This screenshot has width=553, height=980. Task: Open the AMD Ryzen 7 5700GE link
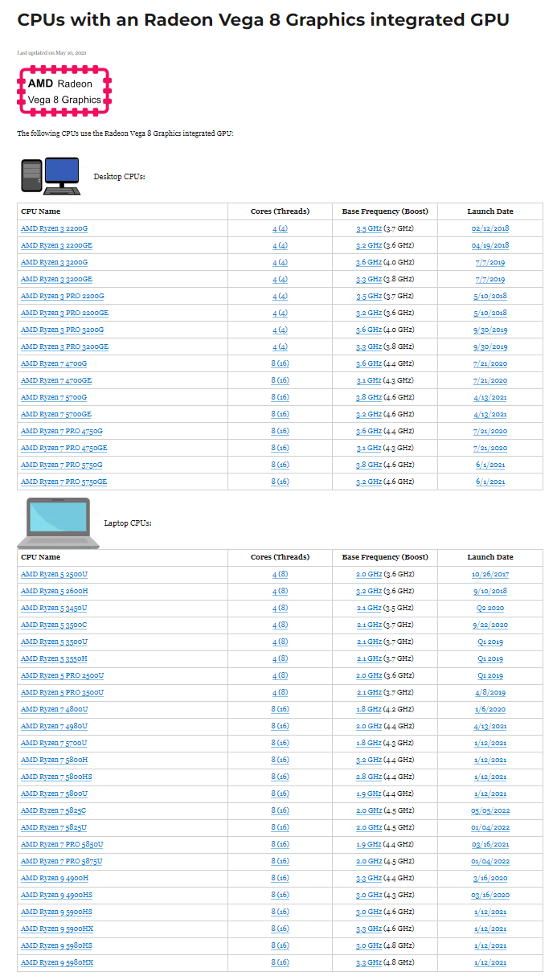(56, 415)
